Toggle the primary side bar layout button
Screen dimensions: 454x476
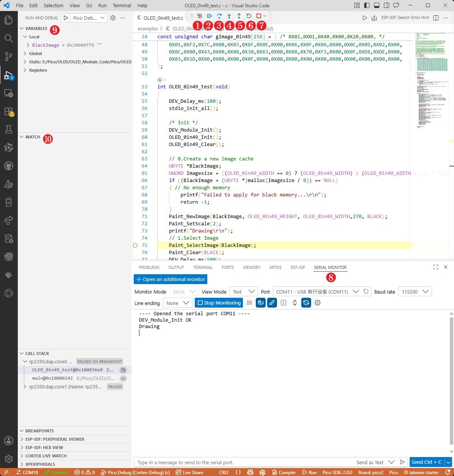coord(367,6)
